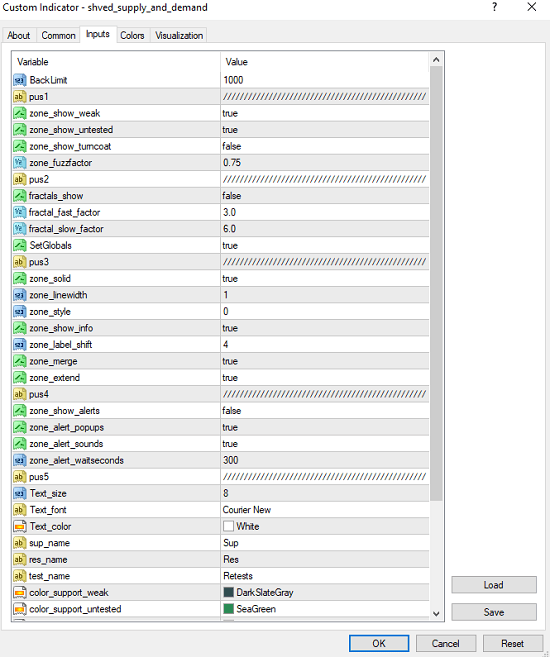Click the integer icon beside Text_size
This screenshot has width=550, height=657.
click(x=19, y=493)
